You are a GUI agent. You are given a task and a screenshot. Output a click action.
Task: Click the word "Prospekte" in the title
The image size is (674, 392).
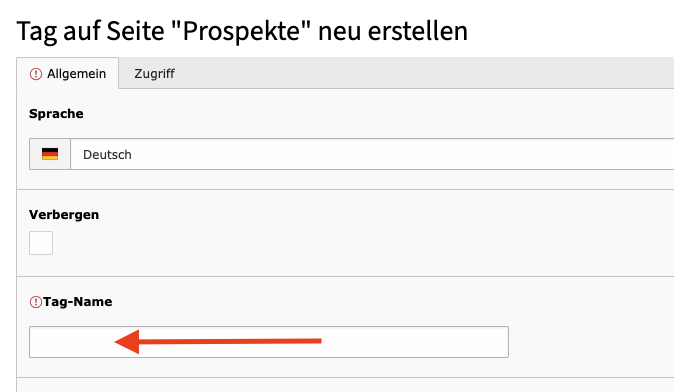(x=241, y=31)
